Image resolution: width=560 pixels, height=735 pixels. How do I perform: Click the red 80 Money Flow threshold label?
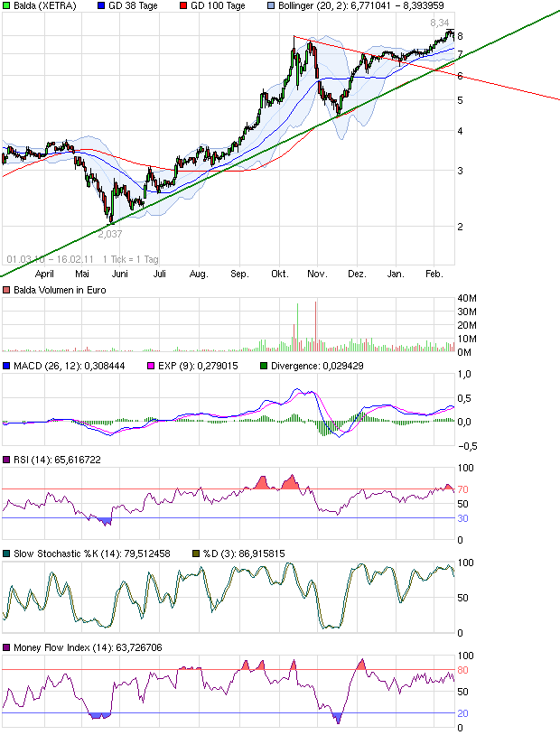[463, 670]
